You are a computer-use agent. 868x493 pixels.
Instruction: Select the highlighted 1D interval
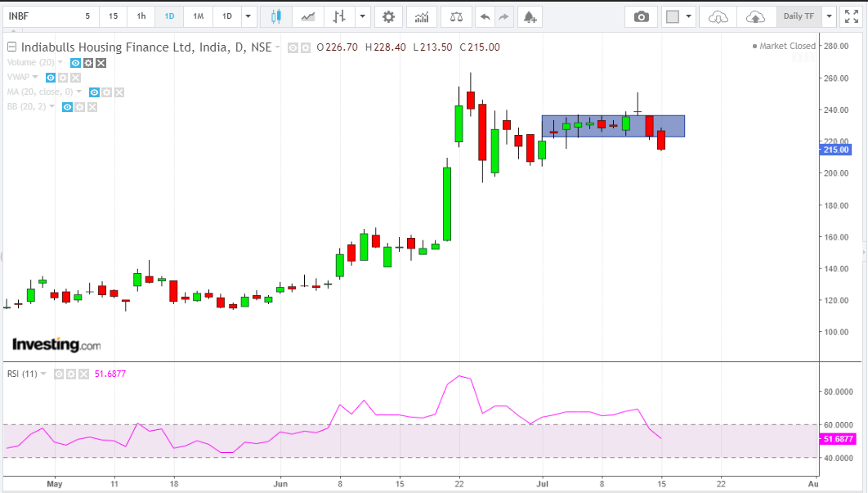[x=169, y=16]
